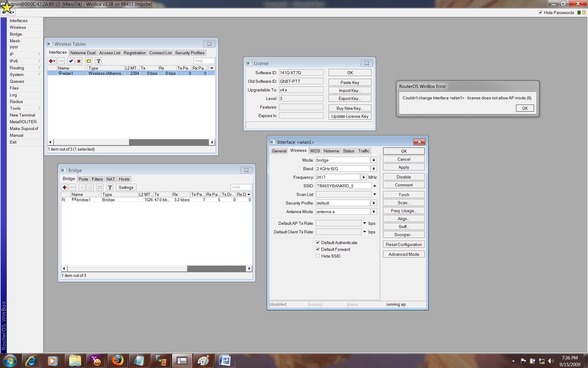Click the filter funnel icon in Bridge window
Image resolution: width=588 pixels, height=368 pixels.
point(110,187)
